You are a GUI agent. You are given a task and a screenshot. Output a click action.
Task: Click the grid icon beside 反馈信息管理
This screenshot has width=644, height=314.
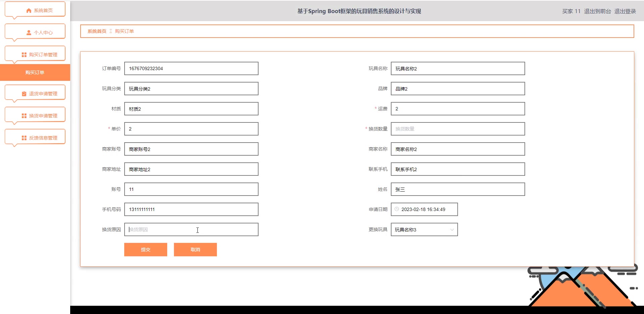[24, 138]
